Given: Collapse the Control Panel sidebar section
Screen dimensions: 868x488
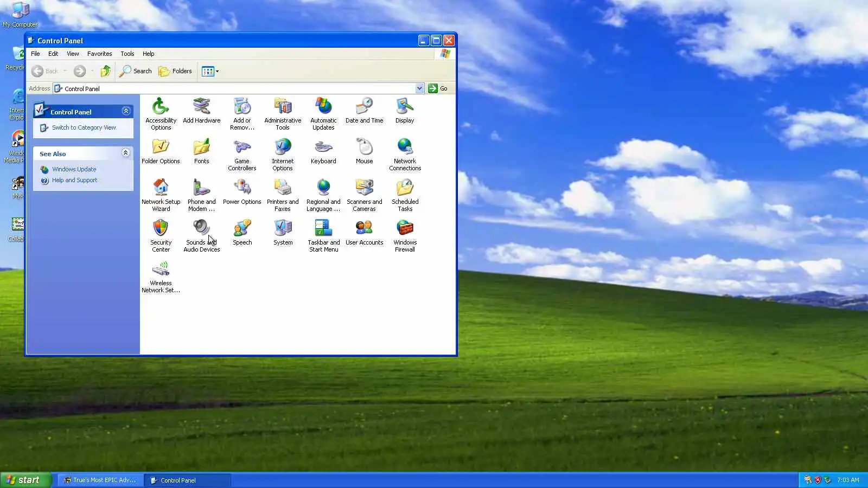Looking at the screenshot, I should [x=126, y=111].
